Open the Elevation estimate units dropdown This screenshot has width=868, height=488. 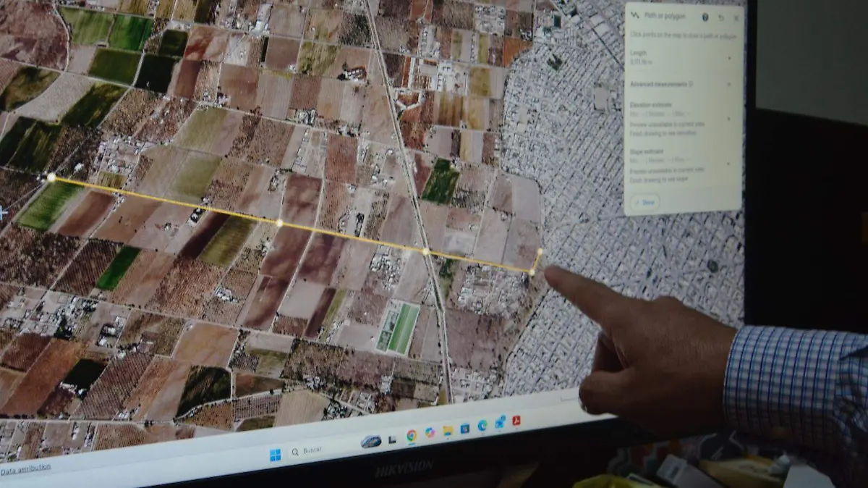point(729,119)
